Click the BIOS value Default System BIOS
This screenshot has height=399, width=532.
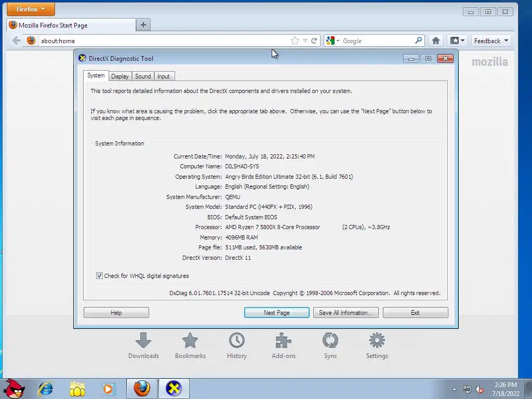[x=251, y=217]
